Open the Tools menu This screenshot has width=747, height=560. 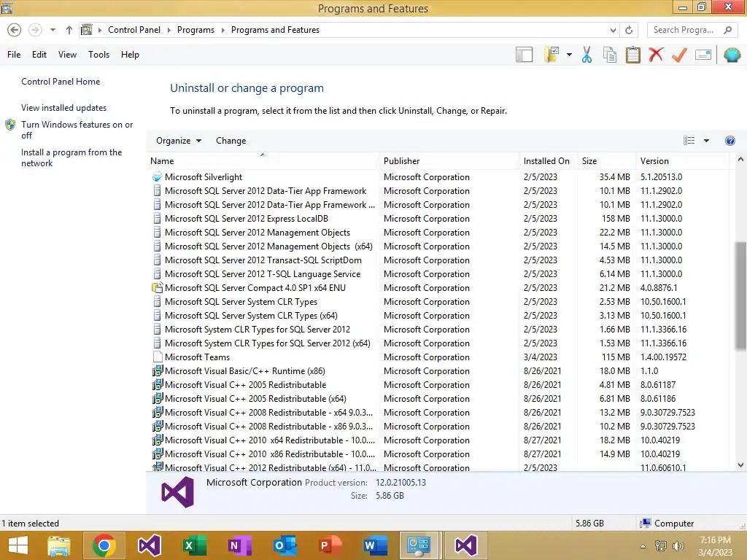[98, 55]
